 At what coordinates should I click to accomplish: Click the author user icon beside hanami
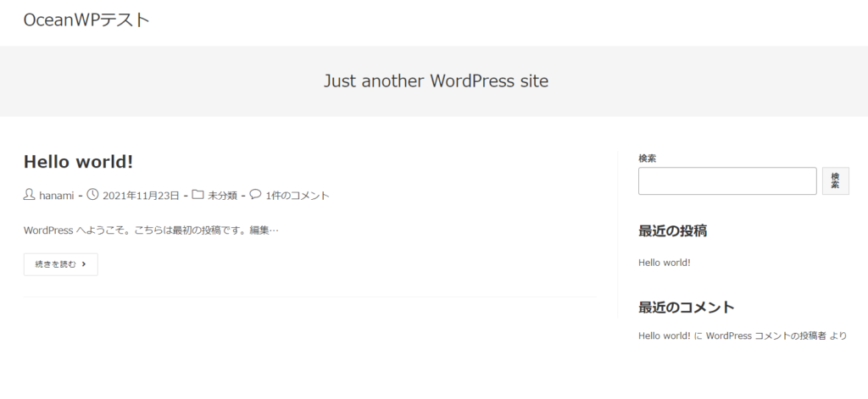29,195
